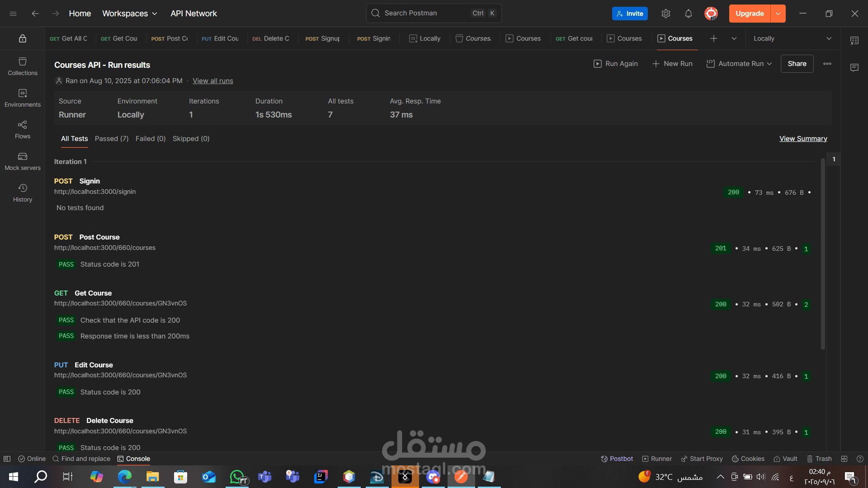Image resolution: width=868 pixels, height=488 pixels.
Task: Click the workspace lock icon
Action: [23, 38]
